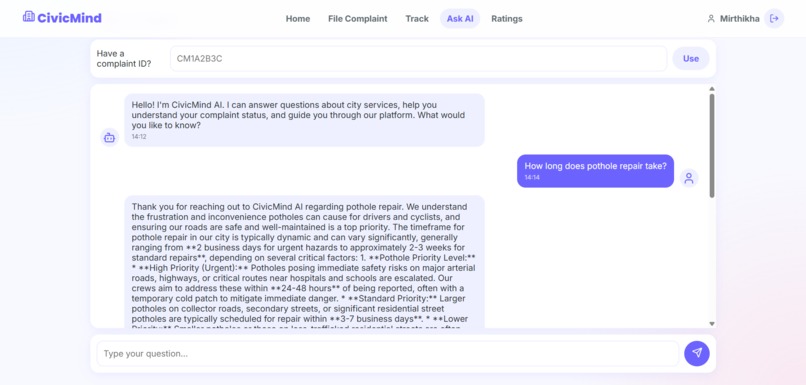Screen dimensions: 806x385
Task: Click the send paper-plane button
Action: [697, 353]
